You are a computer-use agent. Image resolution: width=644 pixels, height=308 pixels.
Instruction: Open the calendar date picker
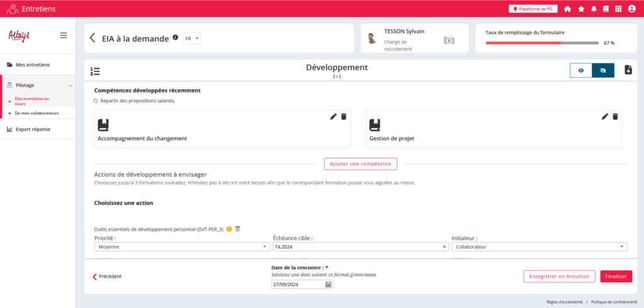328,284
